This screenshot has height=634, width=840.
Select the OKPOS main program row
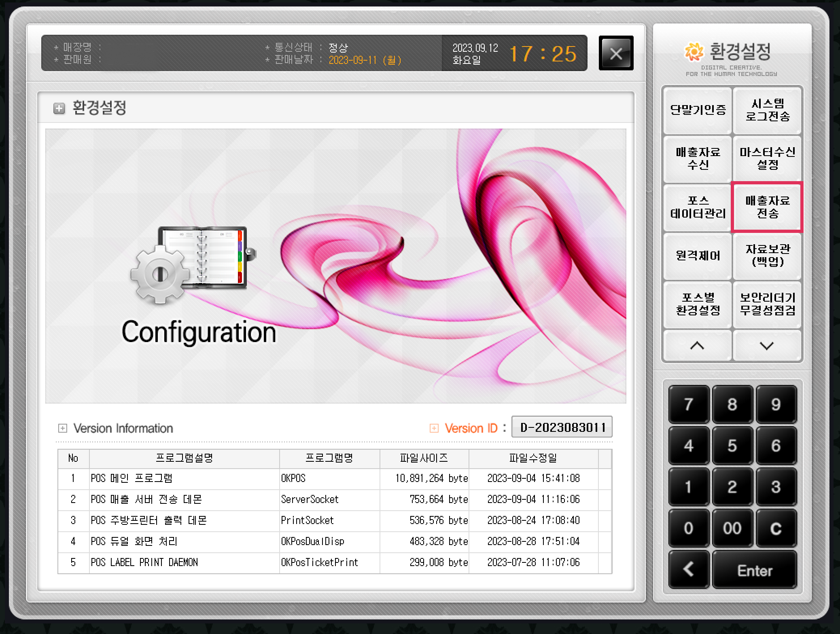(334, 478)
